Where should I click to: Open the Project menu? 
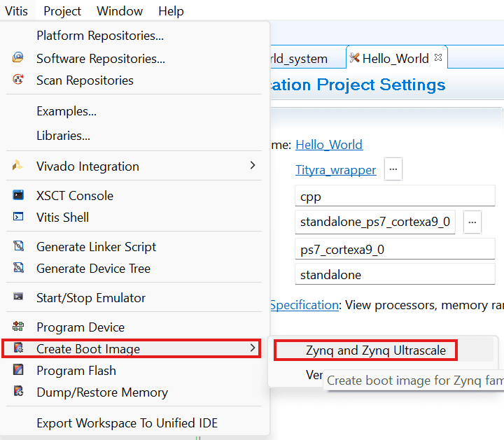point(62,11)
